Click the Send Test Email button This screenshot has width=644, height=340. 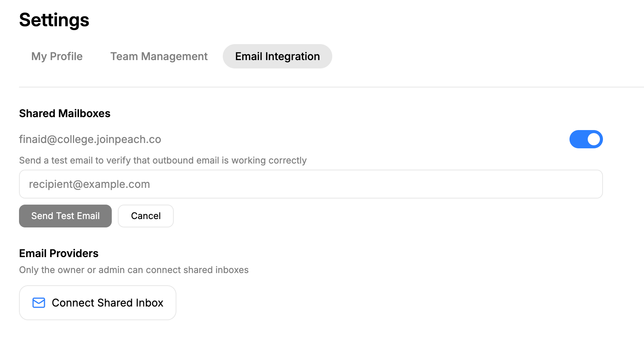point(65,216)
